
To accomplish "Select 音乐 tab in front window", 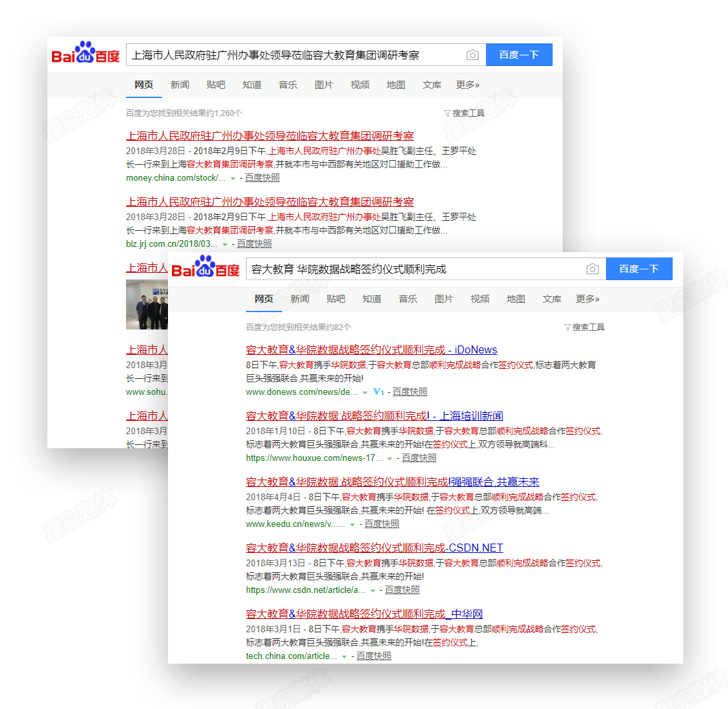I will pos(407,299).
